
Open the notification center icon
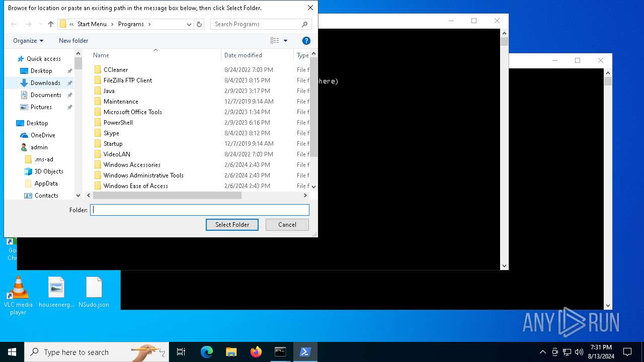point(627,352)
